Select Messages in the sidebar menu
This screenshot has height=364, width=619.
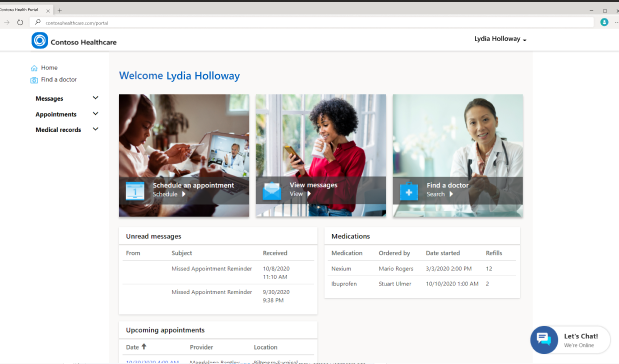[x=49, y=98]
